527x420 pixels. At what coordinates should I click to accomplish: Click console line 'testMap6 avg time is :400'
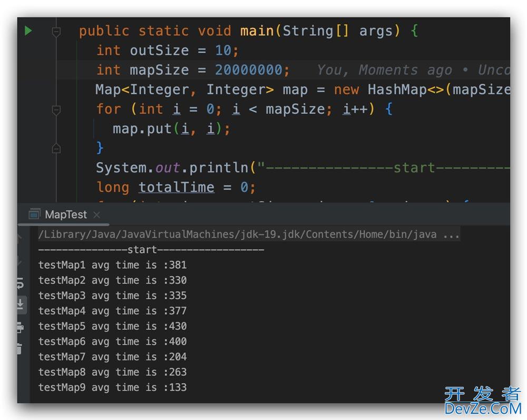click(x=112, y=341)
